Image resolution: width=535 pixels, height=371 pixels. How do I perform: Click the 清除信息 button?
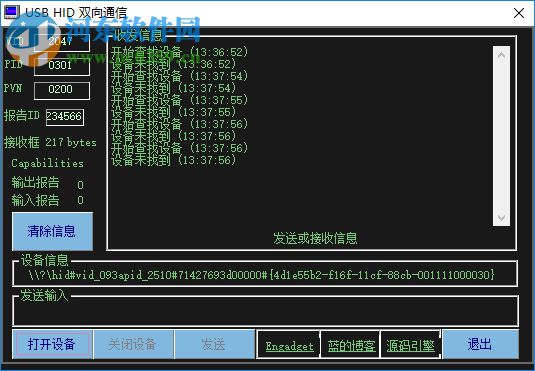(52, 231)
